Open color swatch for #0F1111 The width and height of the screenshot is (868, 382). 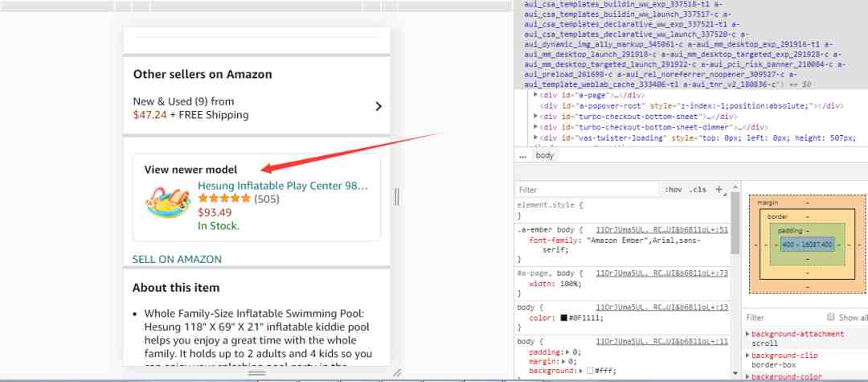563,318
